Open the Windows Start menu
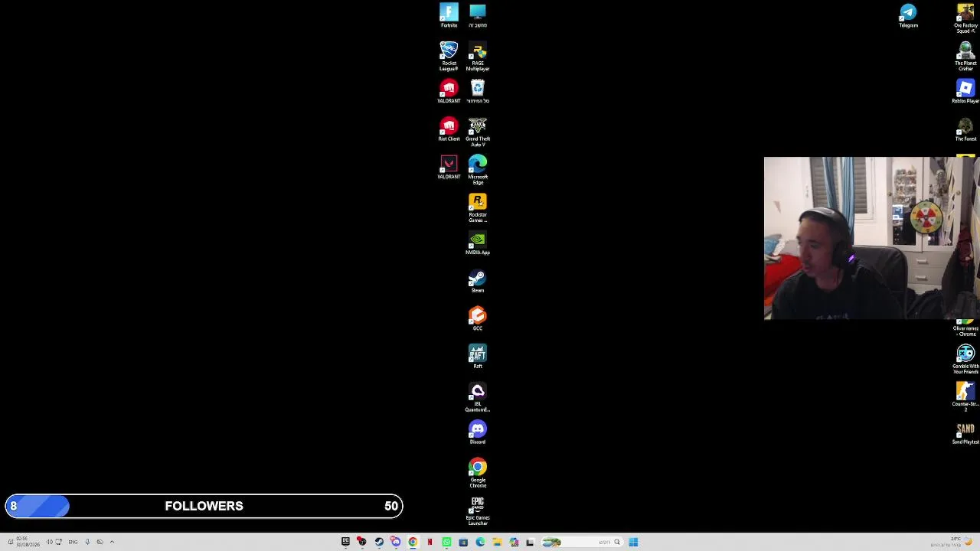 [x=633, y=542]
